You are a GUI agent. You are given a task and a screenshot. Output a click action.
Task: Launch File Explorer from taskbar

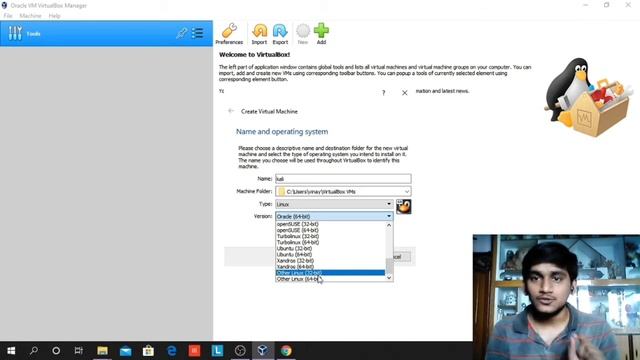[x=102, y=351]
